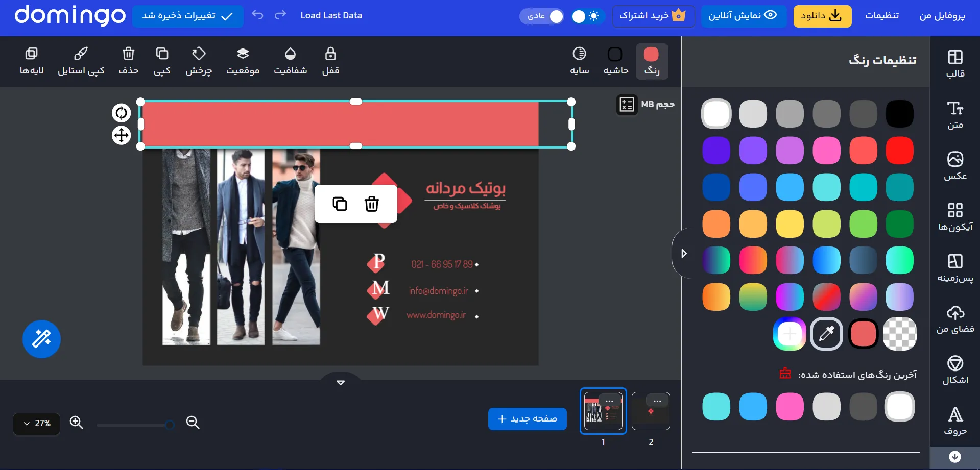Open the 27% zoom level dropdown
Image resolution: width=980 pixels, height=470 pixels.
pyautogui.click(x=37, y=424)
